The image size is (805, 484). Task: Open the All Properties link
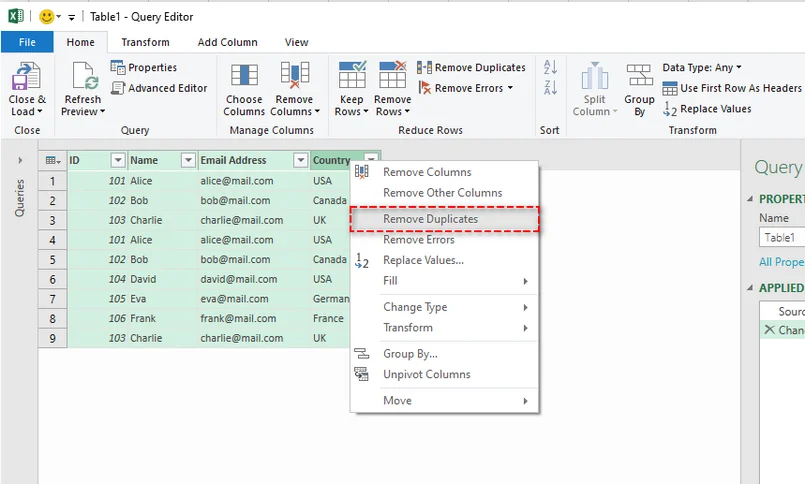tap(781, 262)
